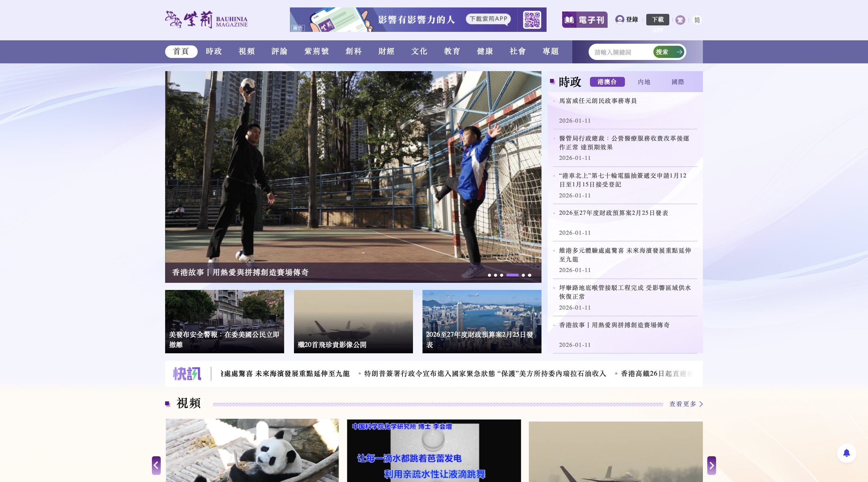Switch to the 國際 news tab
Screen dimensions: 868x482
[677, 82]
